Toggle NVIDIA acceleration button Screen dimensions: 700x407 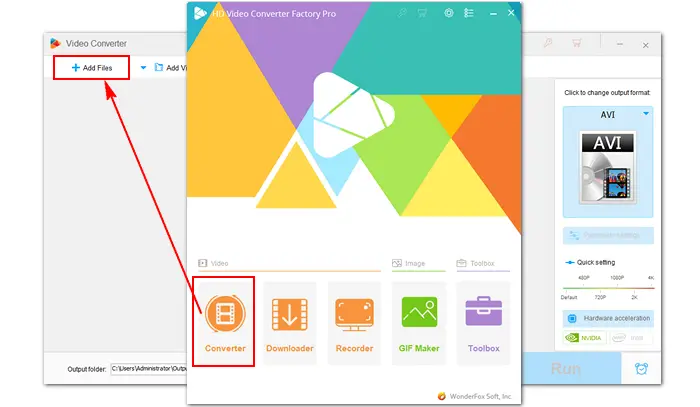click(584, 338)
